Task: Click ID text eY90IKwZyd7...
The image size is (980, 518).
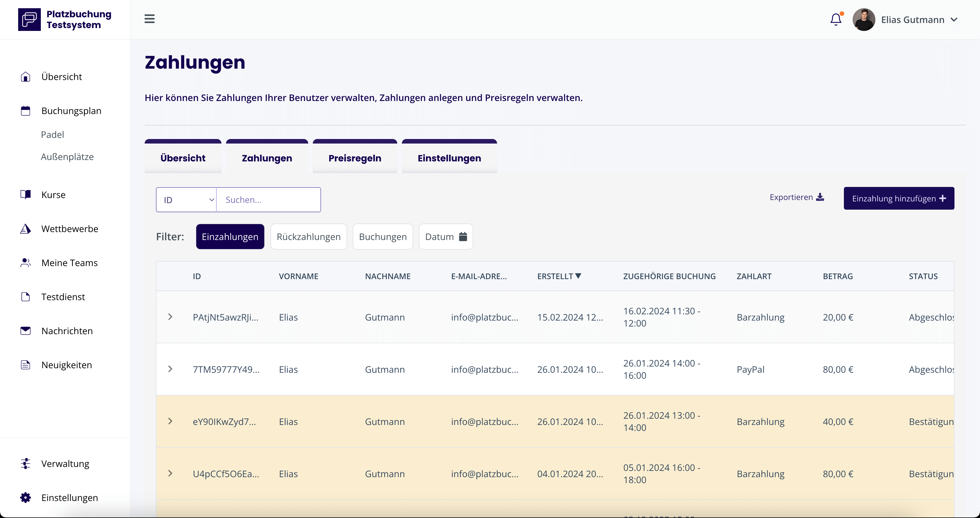Action: 225,422
